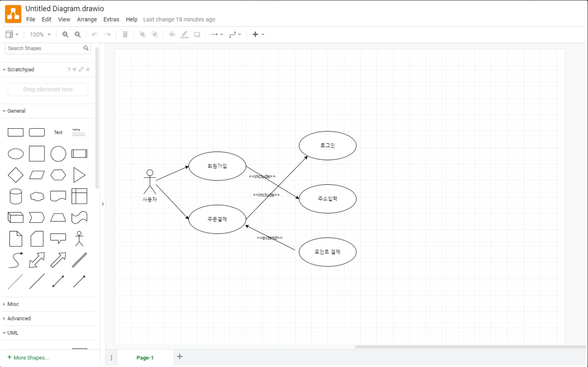Click the More Shapes button
This screenshot has width=588, height=367.
(28, 358)
